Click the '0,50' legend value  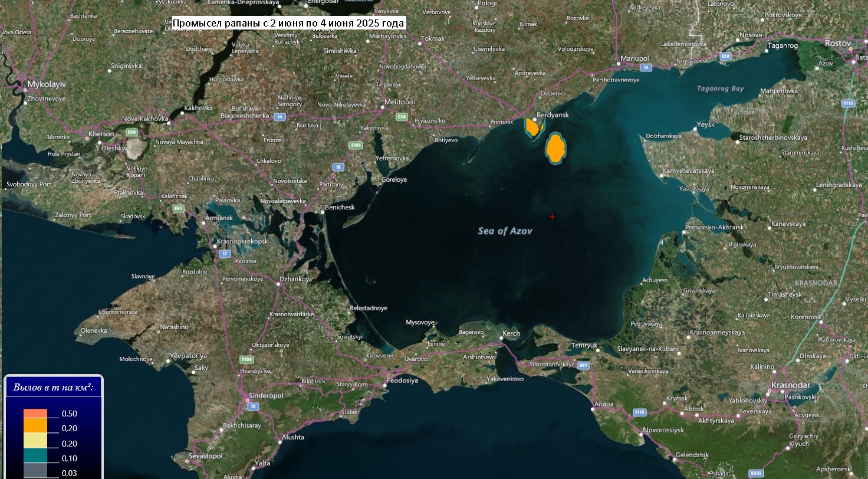(70, 413)
